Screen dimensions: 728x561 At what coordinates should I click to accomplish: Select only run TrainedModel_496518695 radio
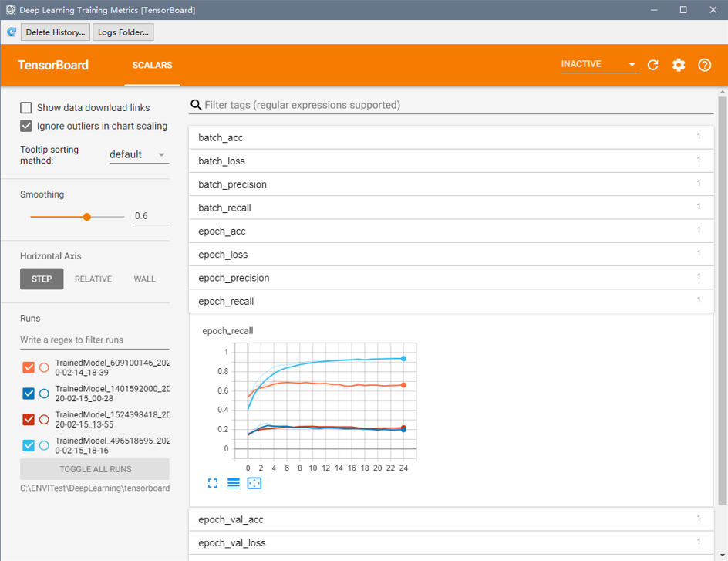(44, 446)
